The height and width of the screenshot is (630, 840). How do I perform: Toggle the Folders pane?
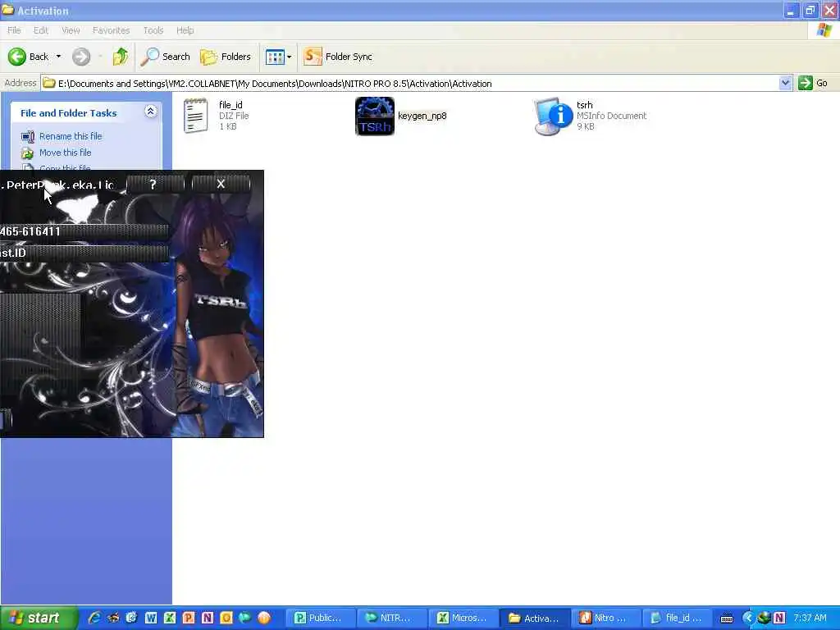click(x=226, y=57)
